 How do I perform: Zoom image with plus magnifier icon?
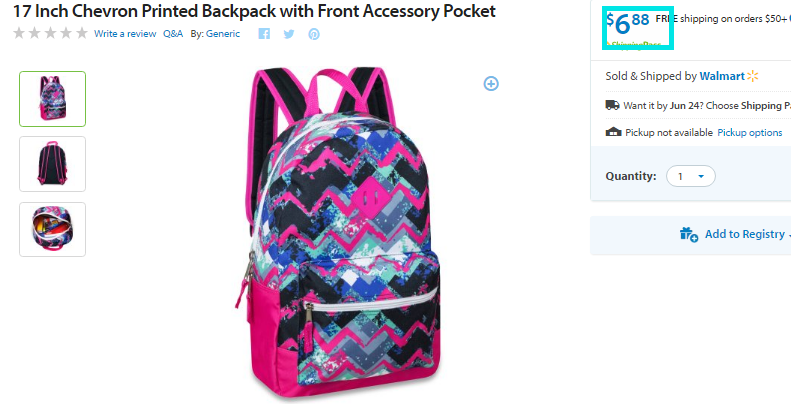pos(491,83)
